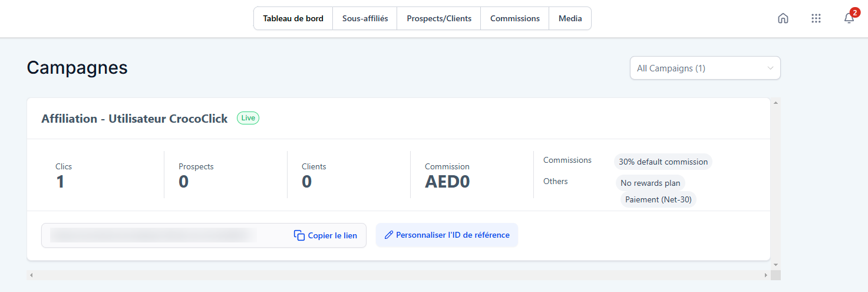Select the Commissions tab
This screenshot has width=868, height=292.
pyautogui.click(x=514, y=18)
